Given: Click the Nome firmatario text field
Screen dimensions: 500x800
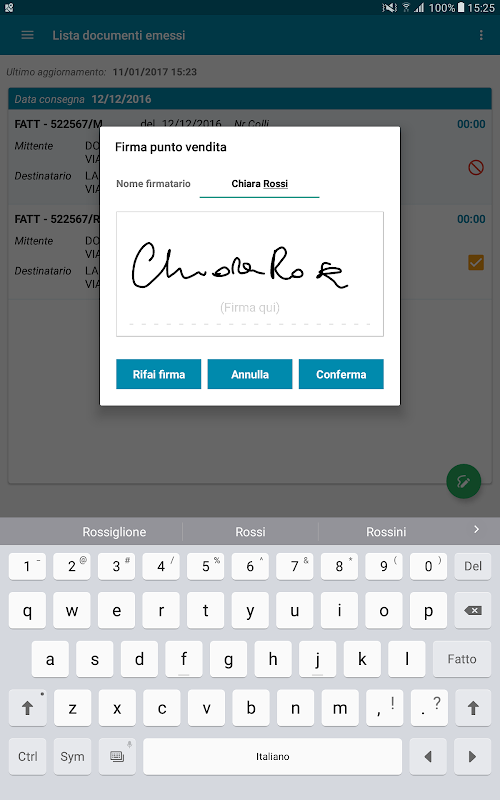Looking at the screenshot, I should pos(259,184).
